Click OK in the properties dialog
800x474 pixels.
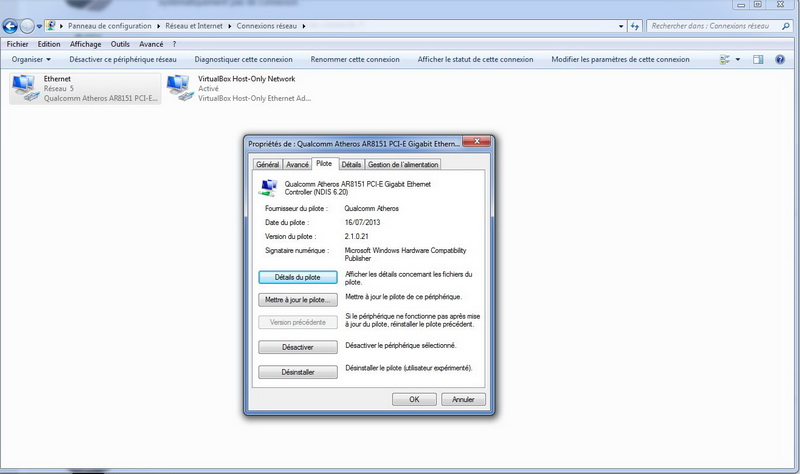pyautogui.click(x=414, y=400)
